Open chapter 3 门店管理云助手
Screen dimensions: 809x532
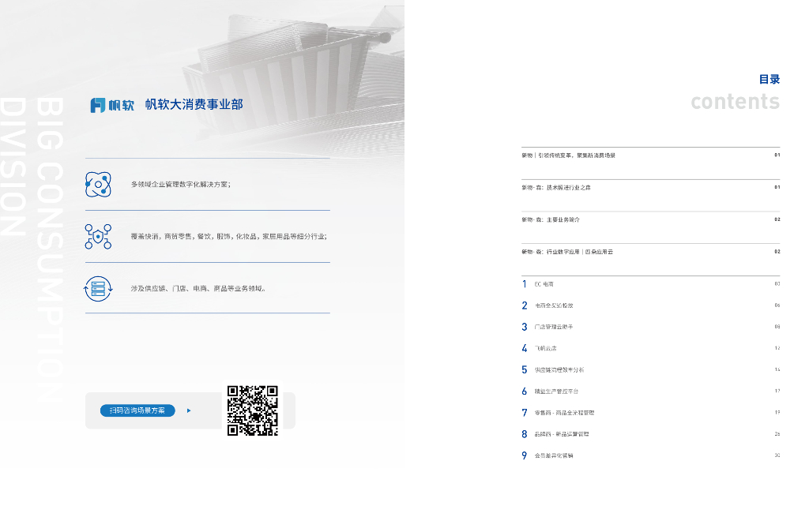(x=651, y=327)
